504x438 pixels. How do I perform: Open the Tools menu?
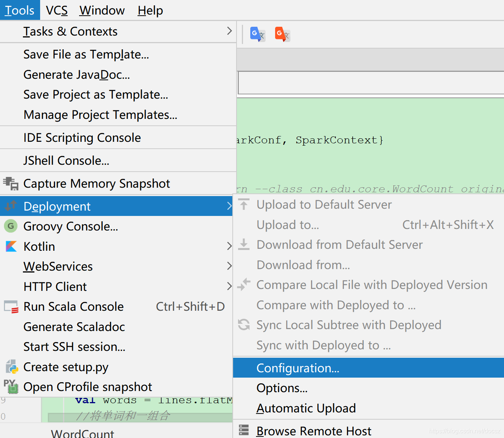click(19, 10)
